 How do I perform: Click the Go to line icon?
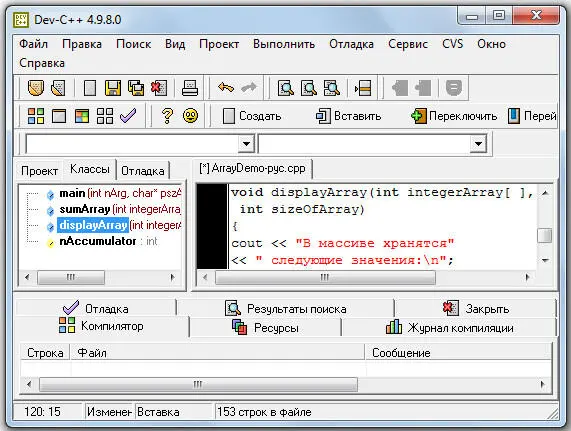point(363,88)
